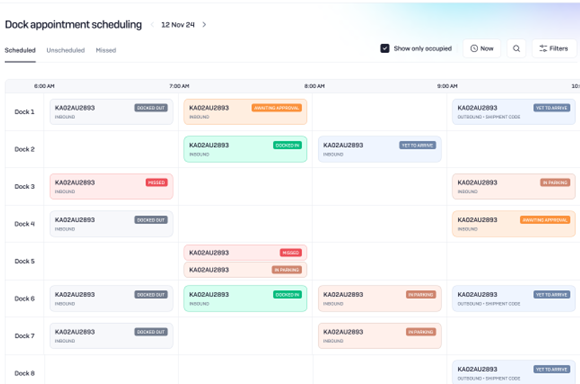The width and height of the screenshot is (580, 384).
Task: Open Dock 6 Docked Out appointment card
Action: 111,299
